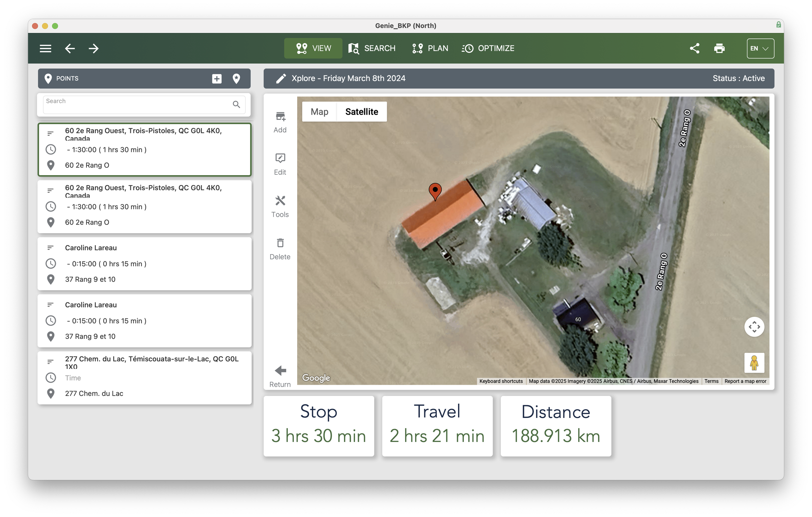The image size is (812, 517).
Task: Click the Delete trash icon
Action: coord(280,243)
